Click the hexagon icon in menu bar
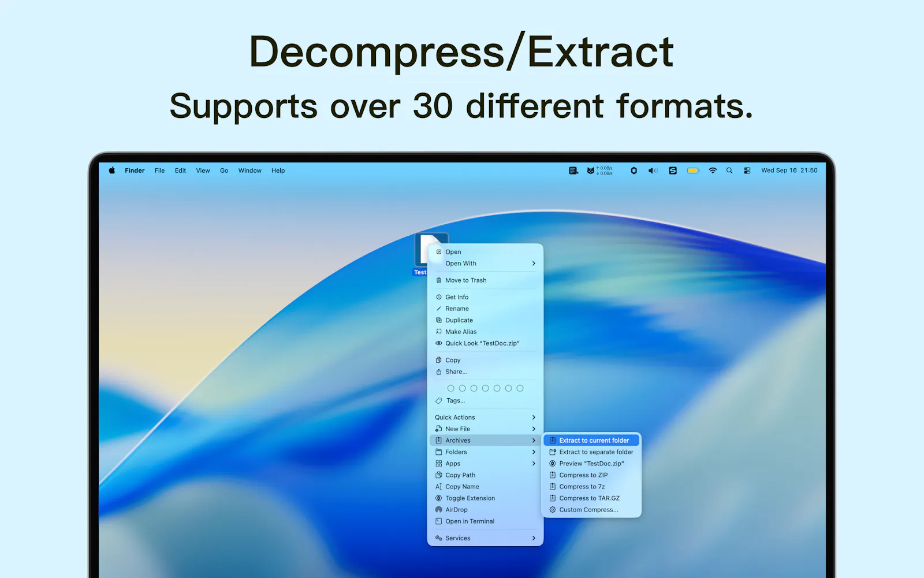The image size is (924, 578). (x=634, y=171)
